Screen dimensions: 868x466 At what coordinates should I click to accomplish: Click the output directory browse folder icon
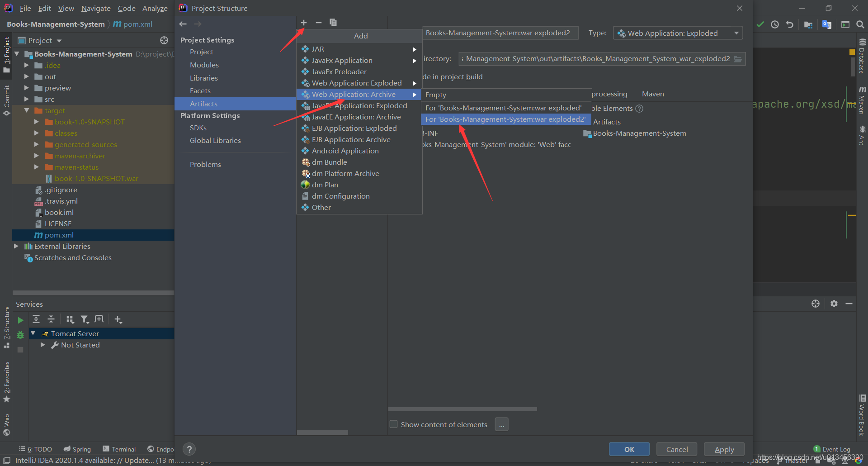pos(738,59)
